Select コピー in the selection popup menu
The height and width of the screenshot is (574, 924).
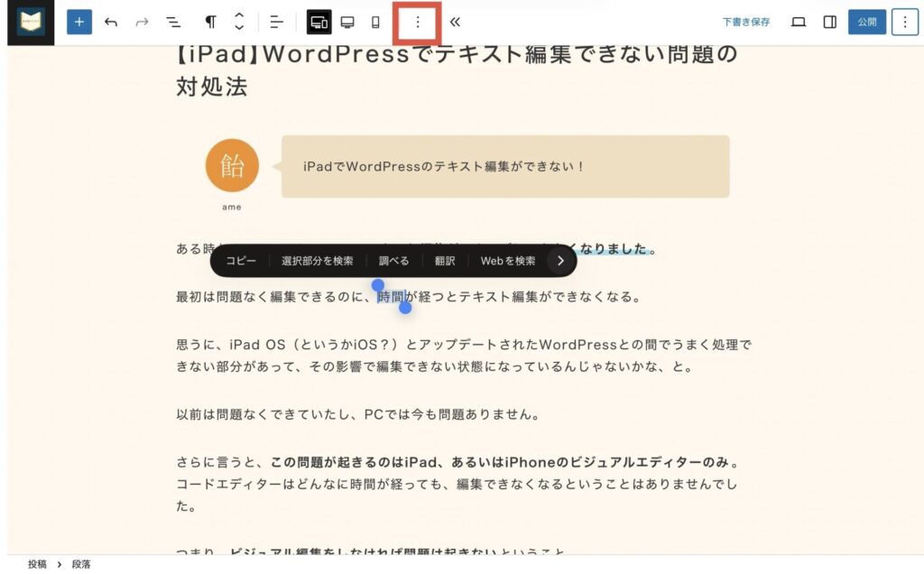[x=241, y=261]
